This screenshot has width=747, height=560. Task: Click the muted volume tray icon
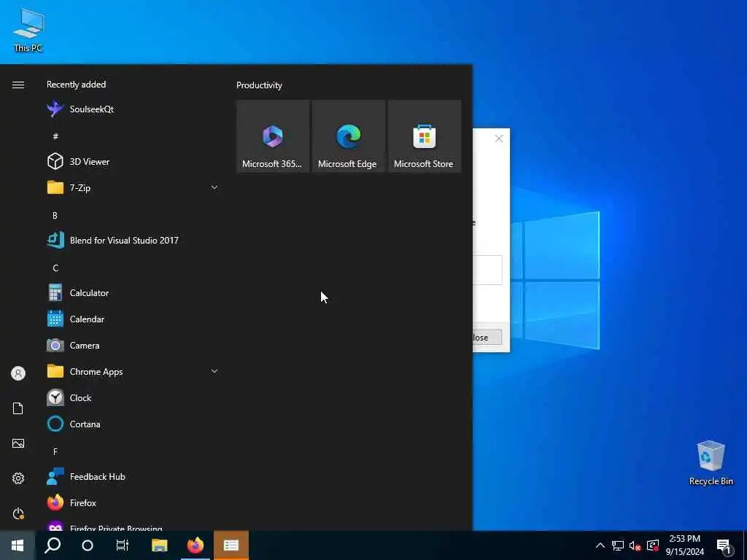click(x=635, y=545)
